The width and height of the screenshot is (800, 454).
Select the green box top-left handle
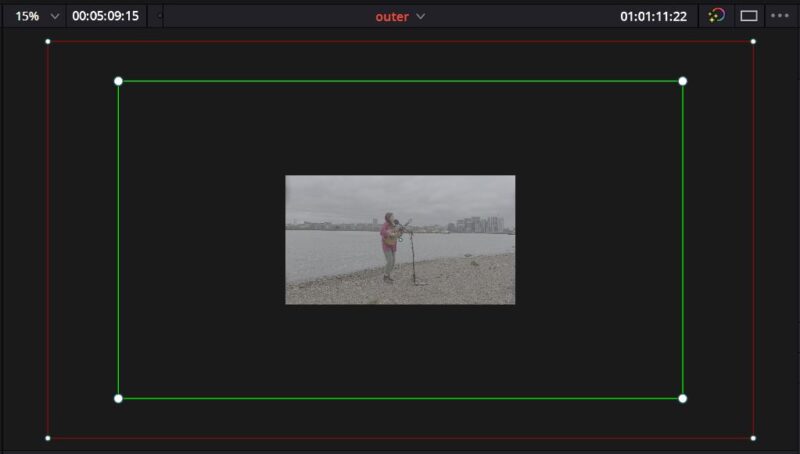[118, 81]
